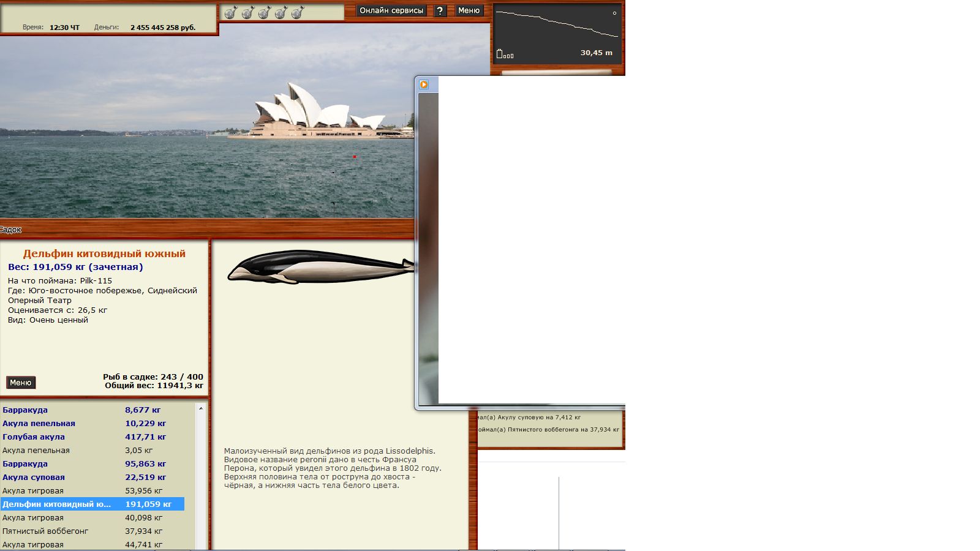Click the fish list scroll up arrow

(200, 408)
